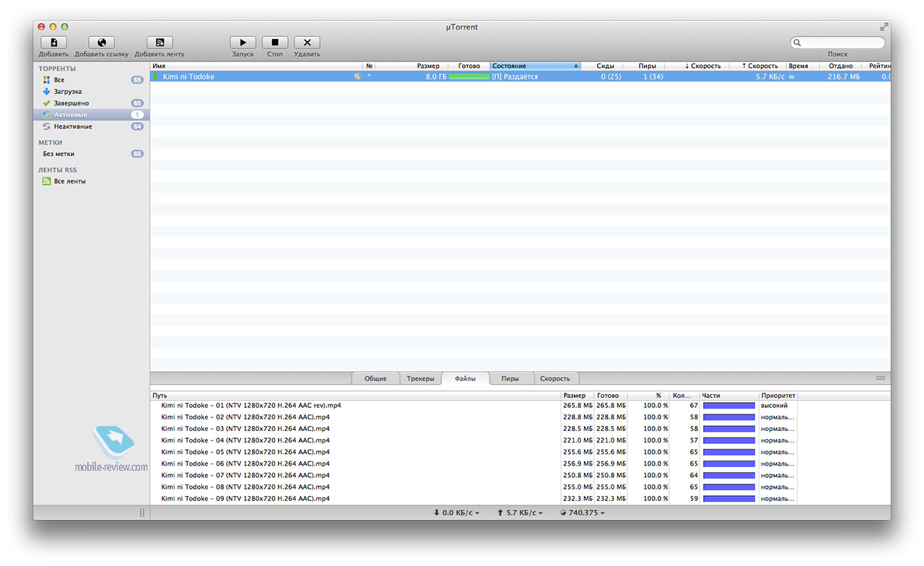Click the Добавить torrent toolbar icon
Screen dimensions: 924x566
pyautogui.click(x=53, y=43)
